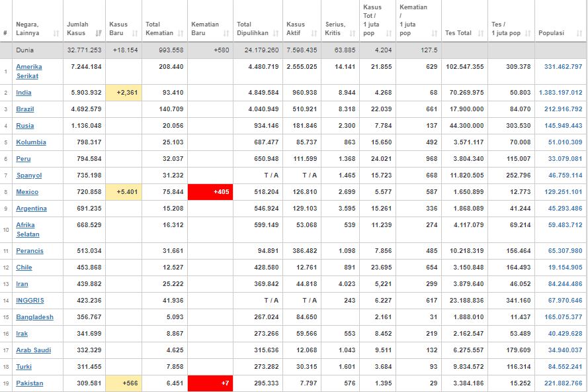Open the INGGRIS country link
This screenshot has width=588, height=392.
click(x=30, y=300)
